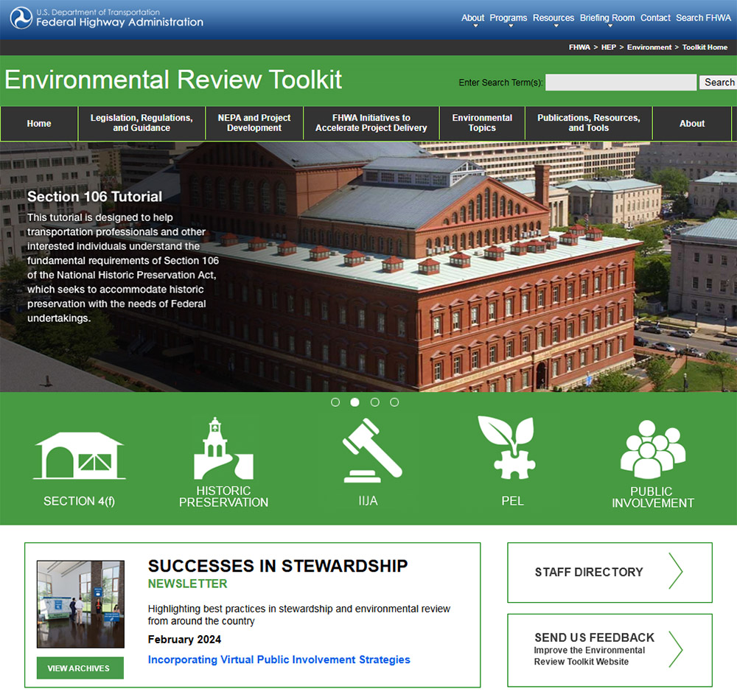Open the NEPA and Project Development menu
Screen dimensions: 737x700
(x=254, y=123)
